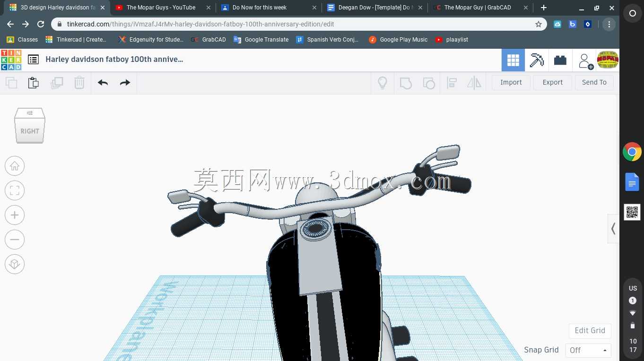Open the designs list icon
Screen dimensions: 644x361
(x=33, y=60)
